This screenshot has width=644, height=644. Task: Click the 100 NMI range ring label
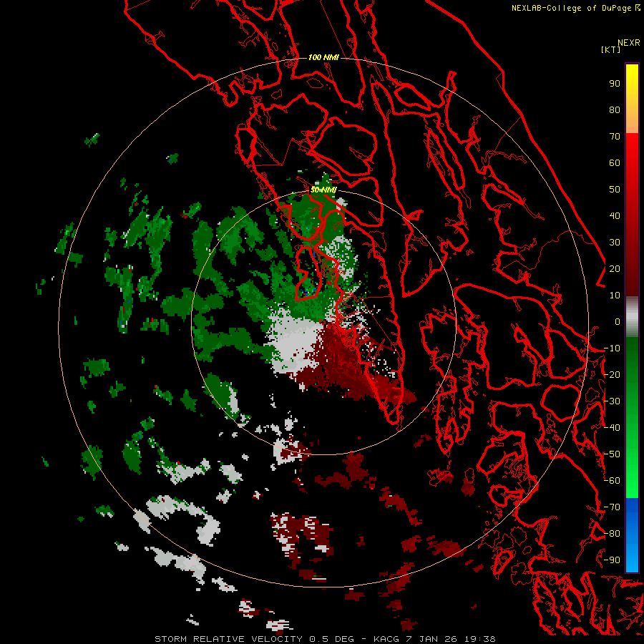(x=323, y=57)
